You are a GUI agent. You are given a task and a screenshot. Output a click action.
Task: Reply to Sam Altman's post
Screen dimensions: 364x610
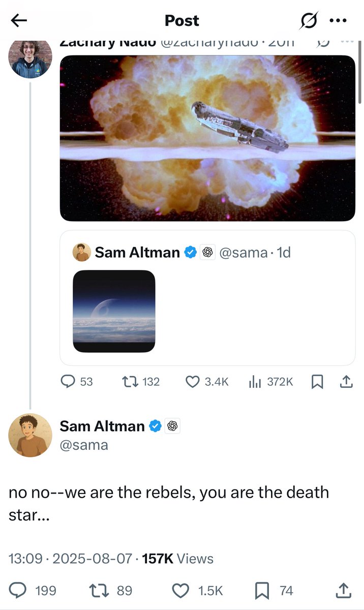[17, 591]
